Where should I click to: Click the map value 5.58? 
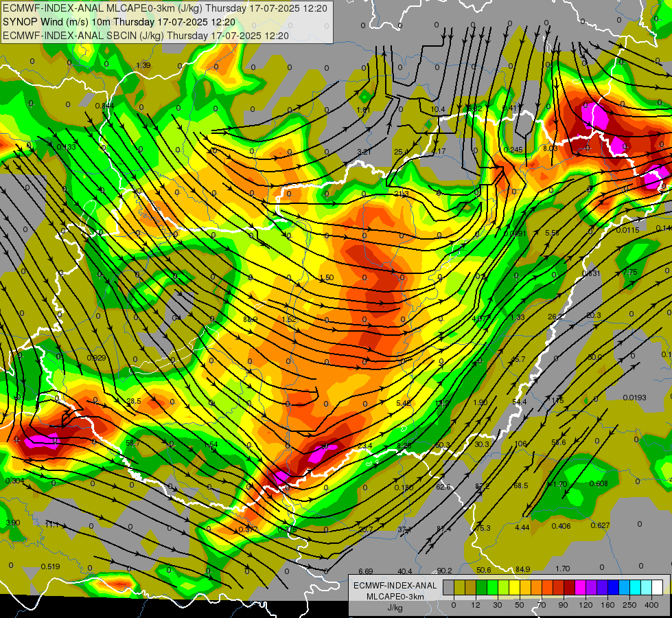click(x=552, y=233)
